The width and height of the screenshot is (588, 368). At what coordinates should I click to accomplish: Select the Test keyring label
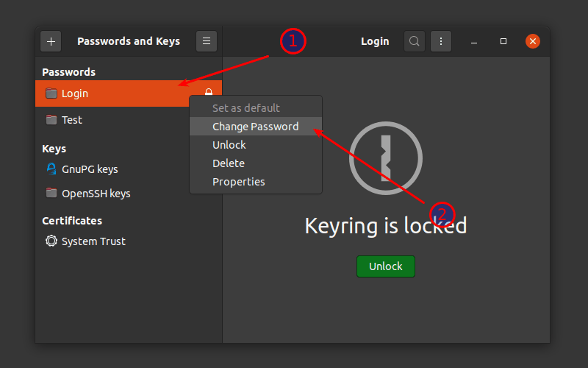point(72,120)
